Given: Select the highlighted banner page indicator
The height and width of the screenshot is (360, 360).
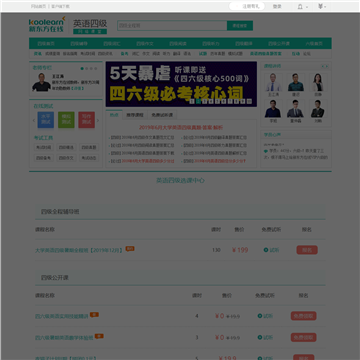Looking at the screenshot, I should [198, 102].
